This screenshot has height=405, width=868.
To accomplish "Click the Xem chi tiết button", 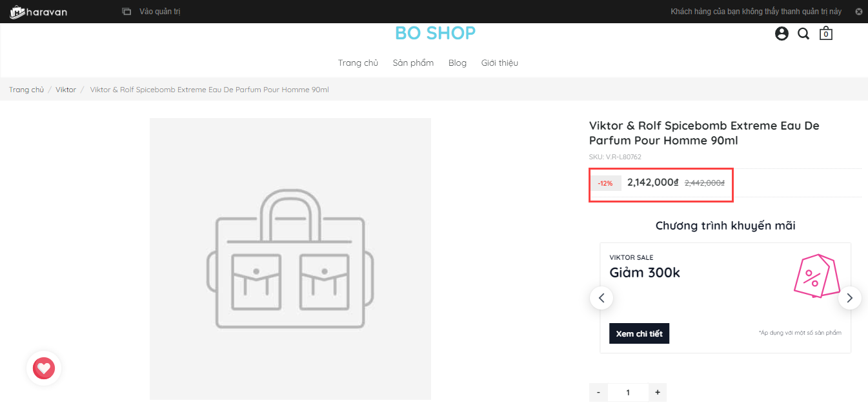I will pos(639,333).
